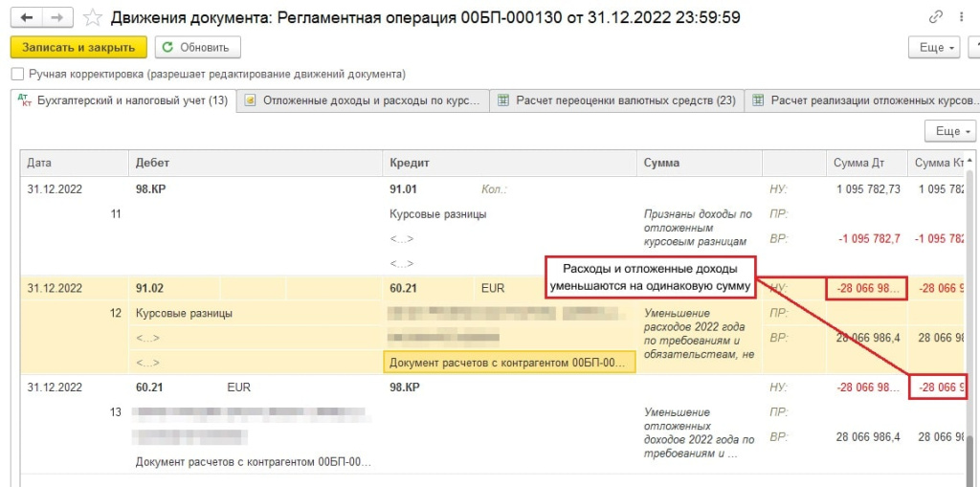The height and width of the screenshot is (487, 980).
Task: Expand the Еще dropdown above the table
Action: pyautogui.click(x=949, y=131)
